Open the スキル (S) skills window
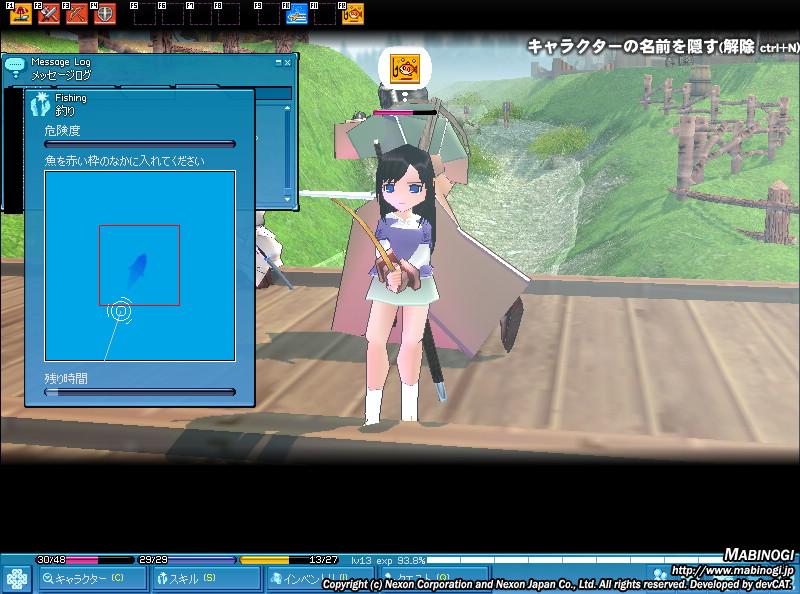The image size is (800, 594). click(207, 579)
